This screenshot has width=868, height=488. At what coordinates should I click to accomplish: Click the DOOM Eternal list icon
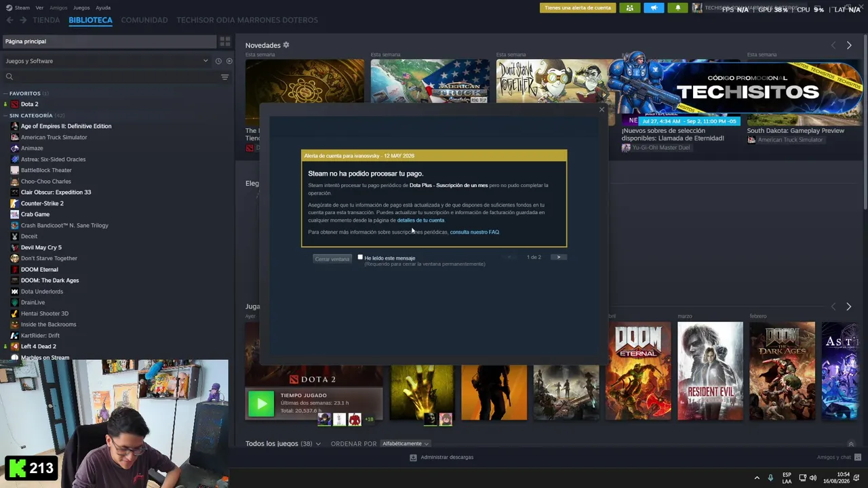pyautogui.click(x=15, y=270)
